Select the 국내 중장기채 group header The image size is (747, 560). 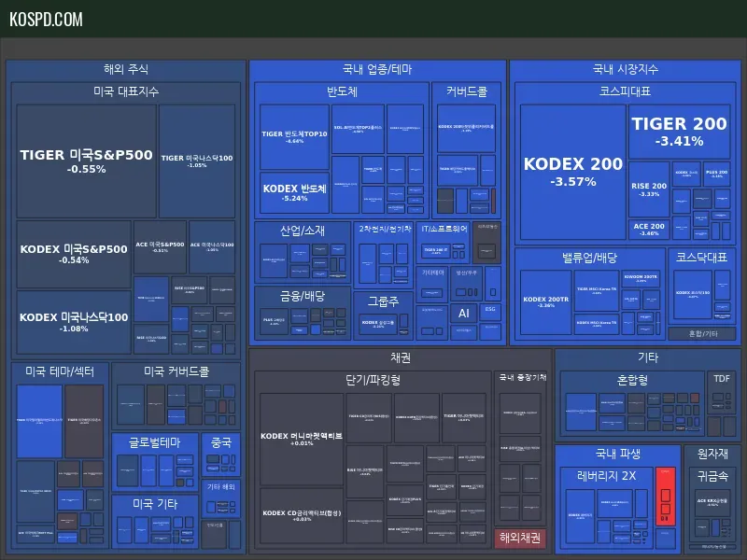coord(522,378)
